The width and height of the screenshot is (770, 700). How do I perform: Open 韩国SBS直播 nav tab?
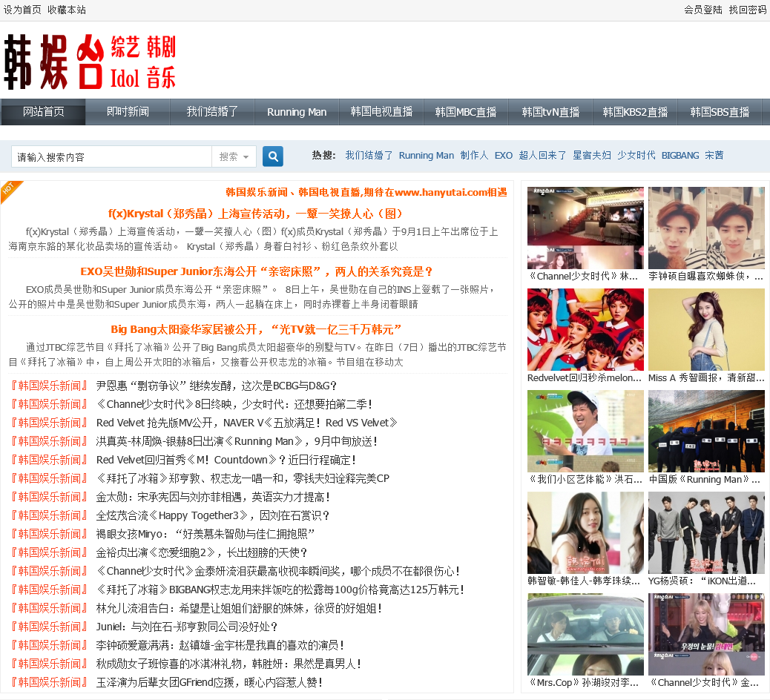[x=720, y=112]
